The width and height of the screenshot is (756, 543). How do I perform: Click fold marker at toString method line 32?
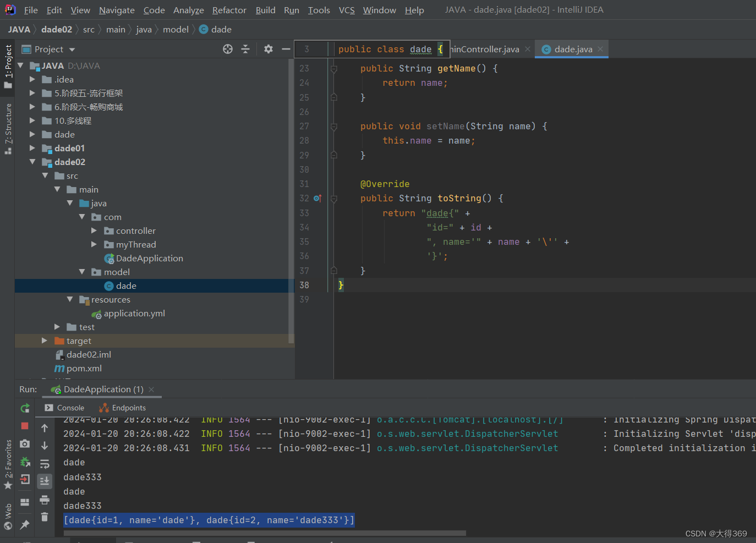334,199
